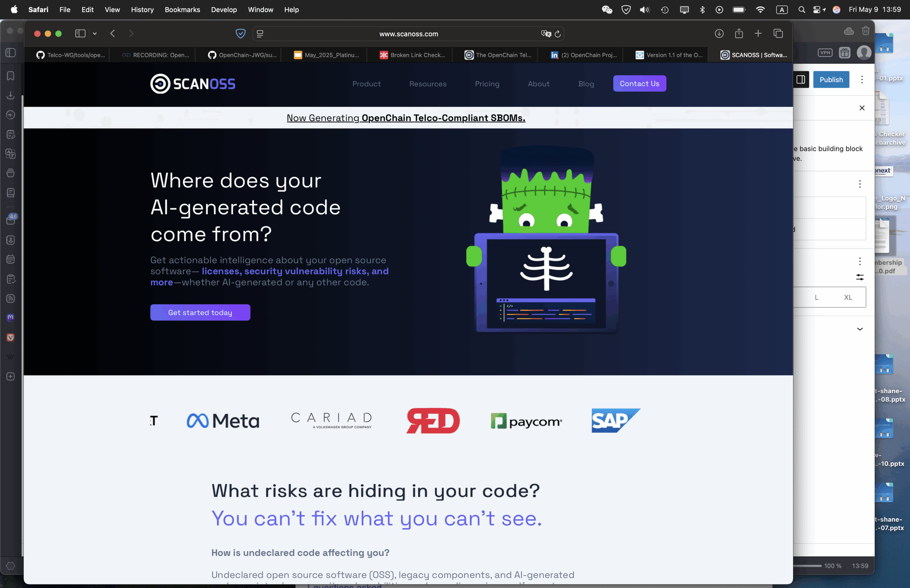Screen dimensions: 910x588
Task: Open Wi-Fi status menu
Action: (760, 10)
